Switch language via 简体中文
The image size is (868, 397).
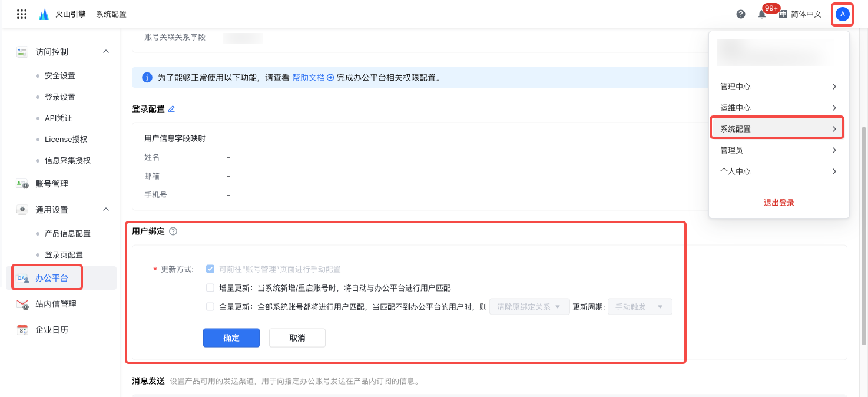(806, 14)
